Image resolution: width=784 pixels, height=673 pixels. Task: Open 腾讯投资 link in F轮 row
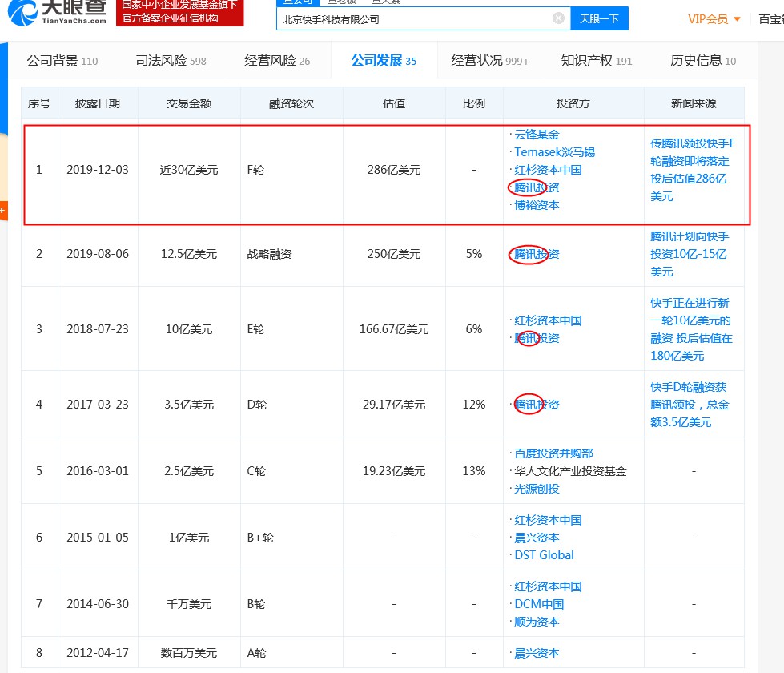pyautogui.click(x=537, y=187)
